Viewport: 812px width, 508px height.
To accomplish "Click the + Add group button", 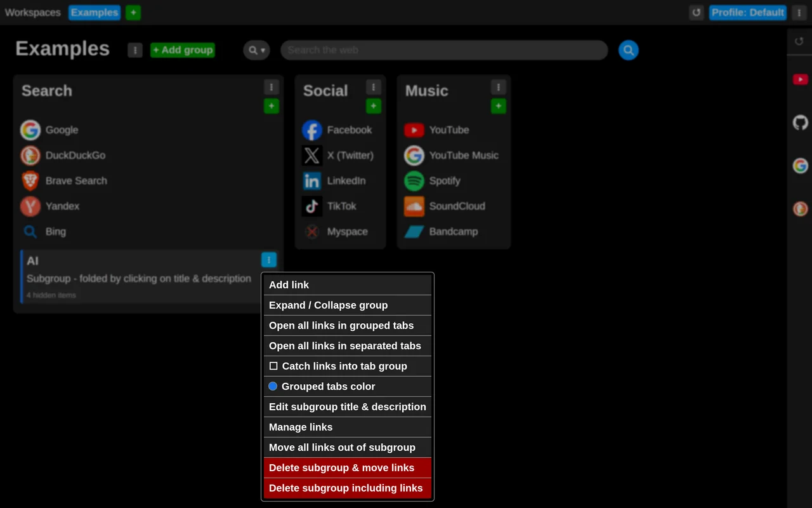I will tap(183, 50).
